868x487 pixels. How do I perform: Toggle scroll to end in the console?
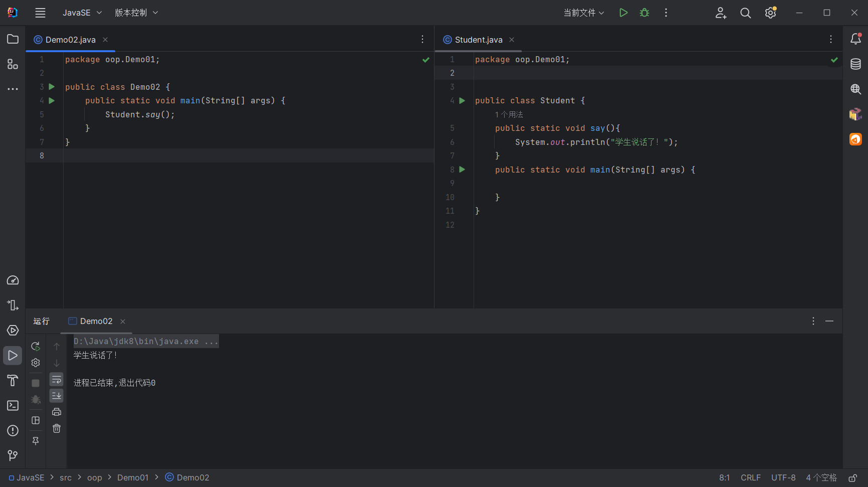tap(57, 396)
